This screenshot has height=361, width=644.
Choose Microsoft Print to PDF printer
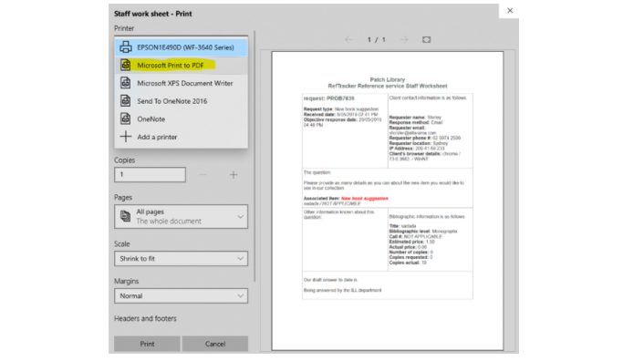point(182,66)
